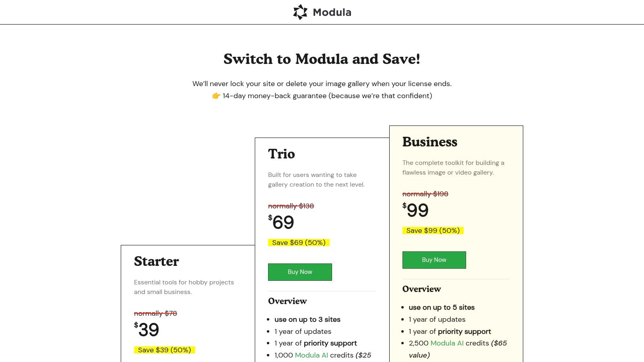Open the Modula AI link in Business's overview

(x=446, y=343)
